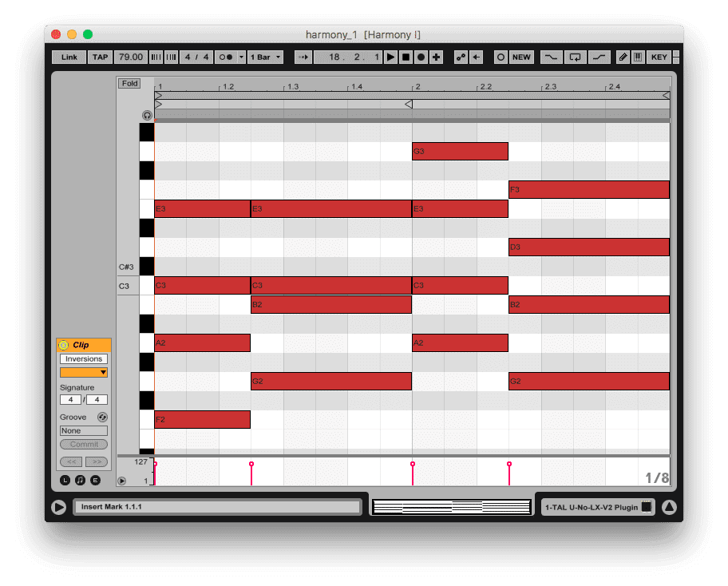The image size is (728, 586).
Task: Toggle the metronome
Action: (226, 57)
